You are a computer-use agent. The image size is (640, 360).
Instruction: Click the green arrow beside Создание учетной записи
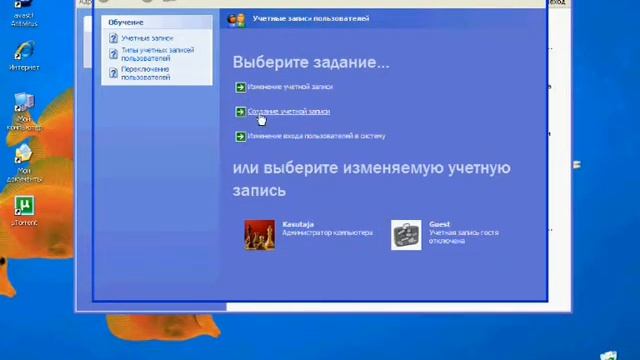pos(240,112)
